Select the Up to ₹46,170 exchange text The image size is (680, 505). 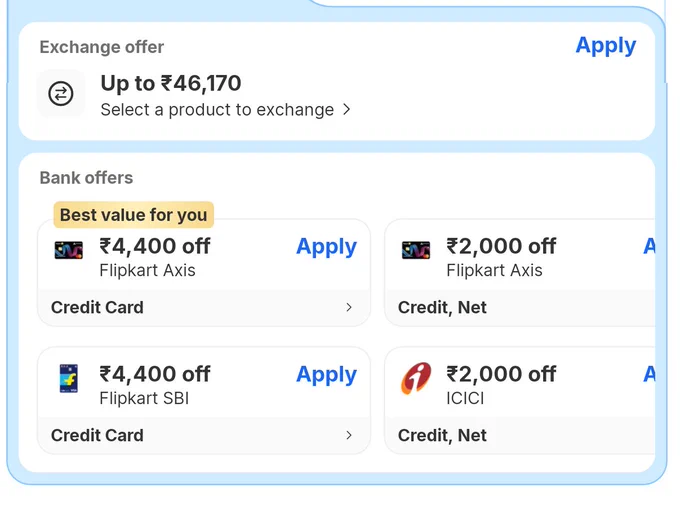point(171,83)
